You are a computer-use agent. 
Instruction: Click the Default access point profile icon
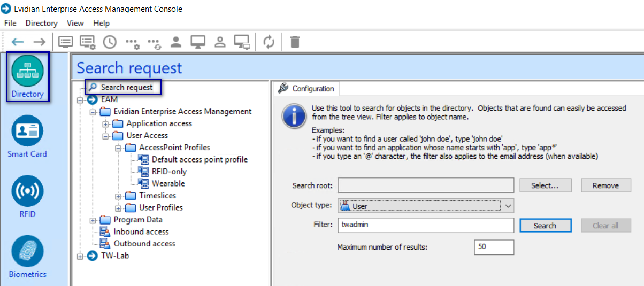click(143, 159)
